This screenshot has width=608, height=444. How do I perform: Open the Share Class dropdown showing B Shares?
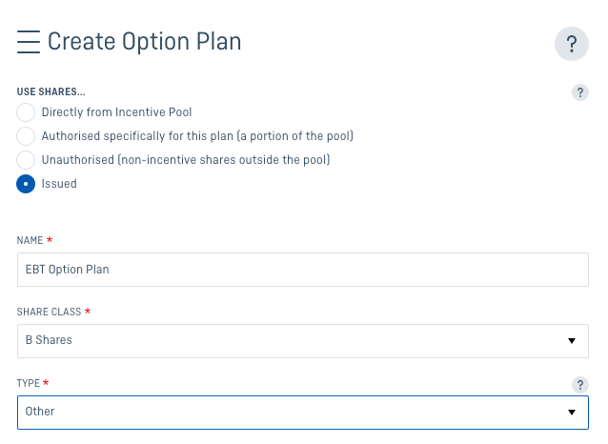coord(303,341)
